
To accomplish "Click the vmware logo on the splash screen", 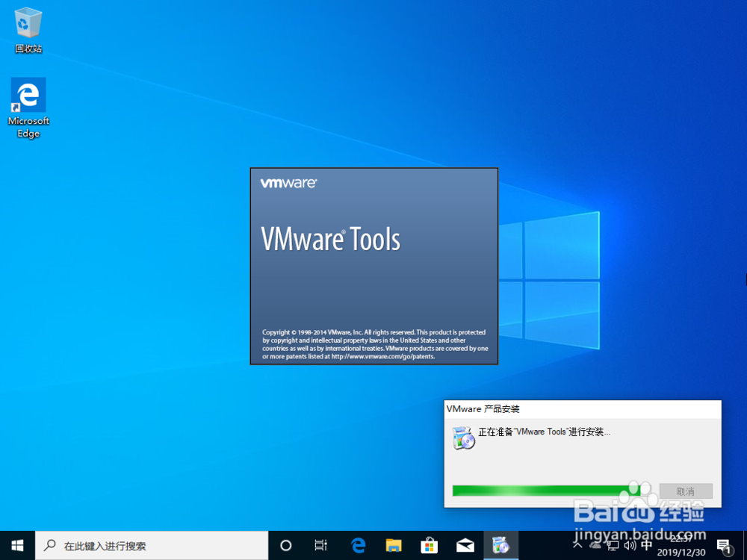I will [x=288, y=183].
